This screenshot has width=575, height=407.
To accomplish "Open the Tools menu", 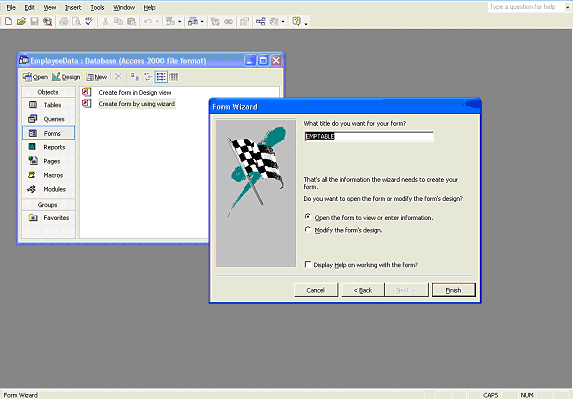I will pyautogui.click(x=97, y=7).
